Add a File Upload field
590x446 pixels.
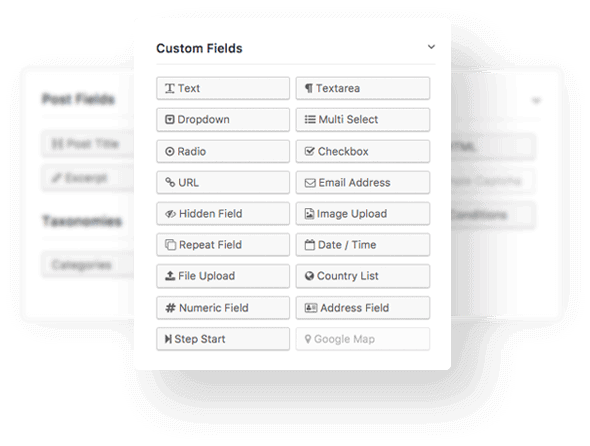tap(223, 276)
